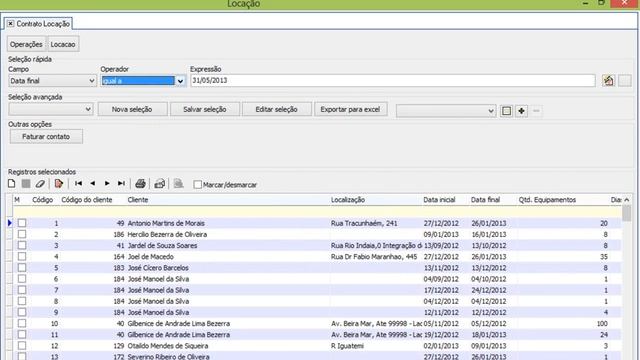Click Faturar contato button

coord(46,137)
